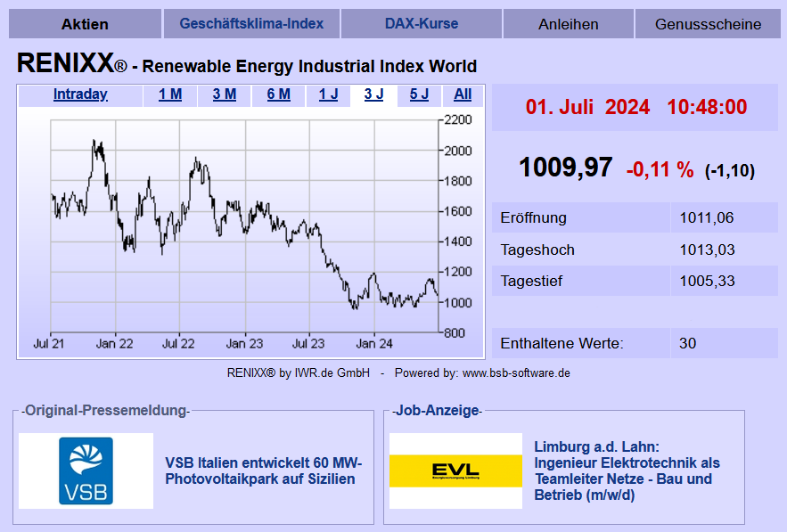Click the 800 y-axis label

click(x=455, y=333)
